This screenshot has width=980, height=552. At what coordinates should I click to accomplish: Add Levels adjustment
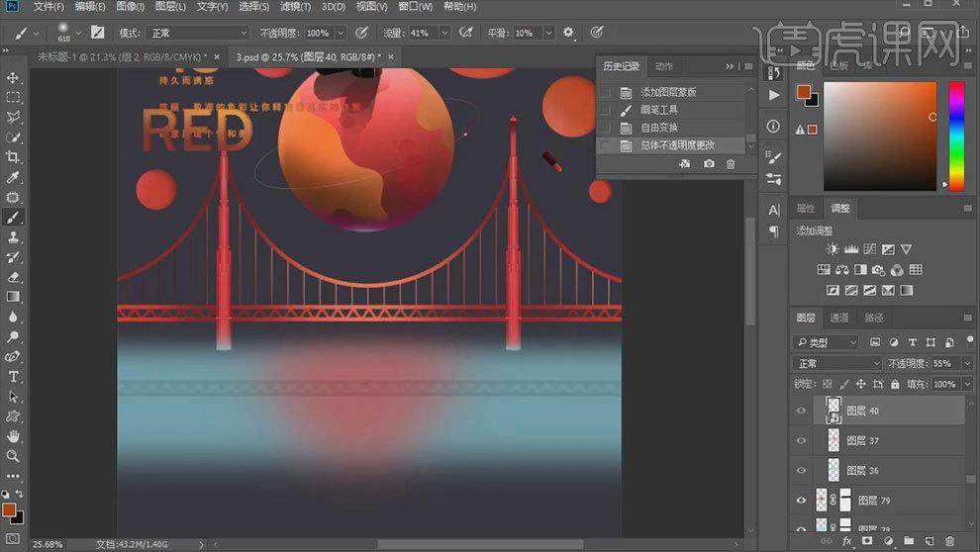coord(850,249)
